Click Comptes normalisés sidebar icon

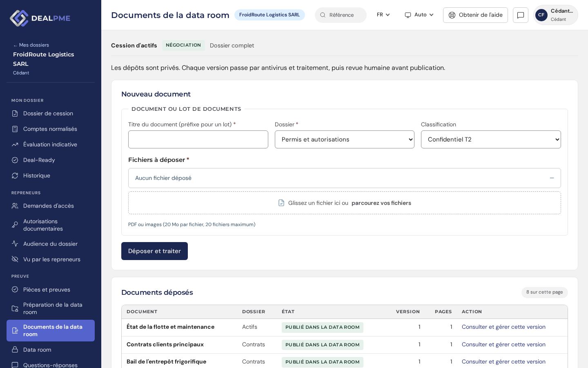(x=15, y=129)
